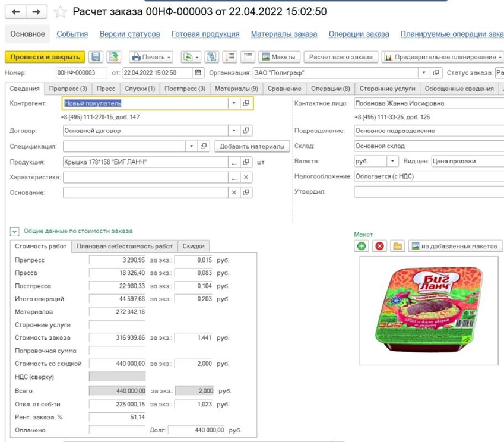
Task: Switch to the Пресс tab
Action: click(x=106, y=89)
